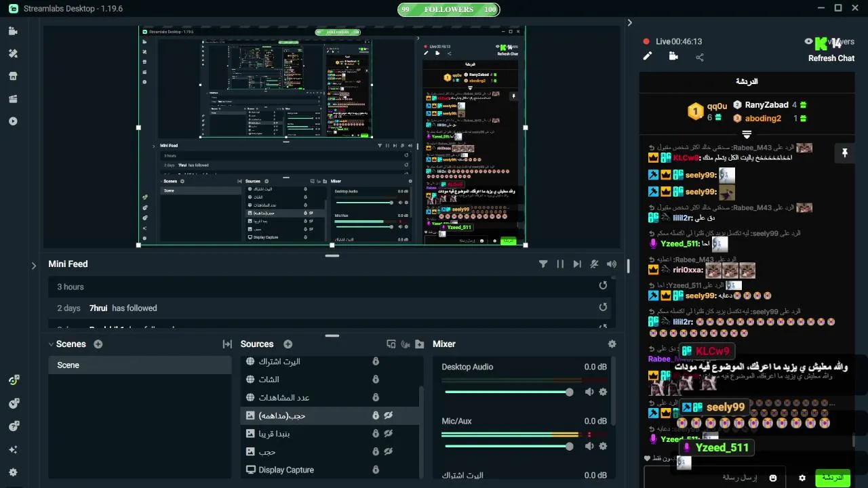
Task: Show the حجب(مداهمه) source via its eye icon
Action: pos(389,415)
